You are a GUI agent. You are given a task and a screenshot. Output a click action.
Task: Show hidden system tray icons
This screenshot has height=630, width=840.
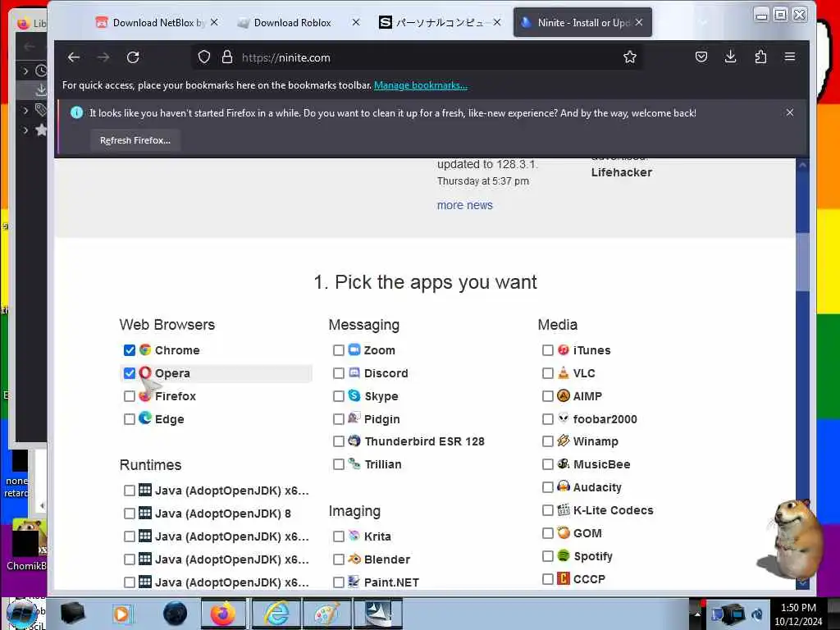[x=697, y=614]
